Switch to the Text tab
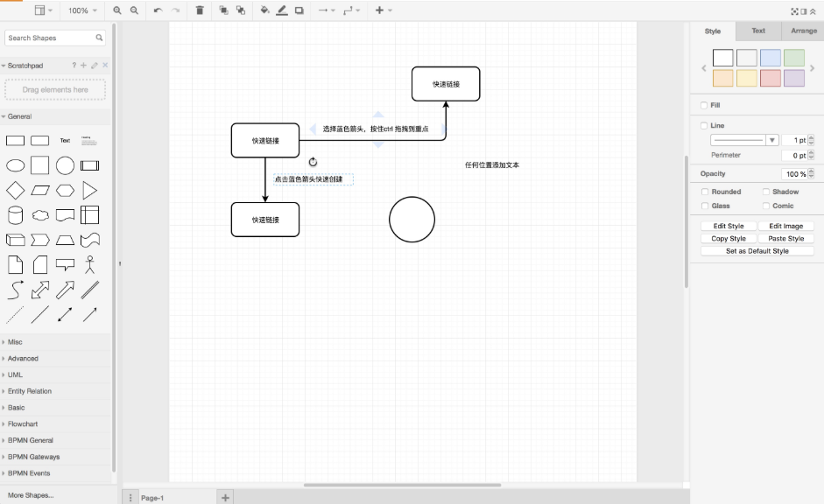 tap(757, 31)
